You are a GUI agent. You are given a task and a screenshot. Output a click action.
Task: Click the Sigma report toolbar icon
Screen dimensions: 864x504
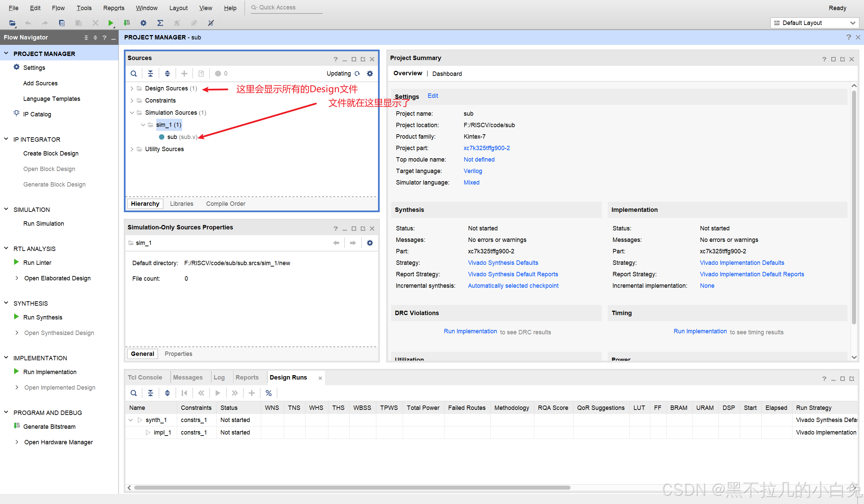pyautogui.click(x=160, y=23)
